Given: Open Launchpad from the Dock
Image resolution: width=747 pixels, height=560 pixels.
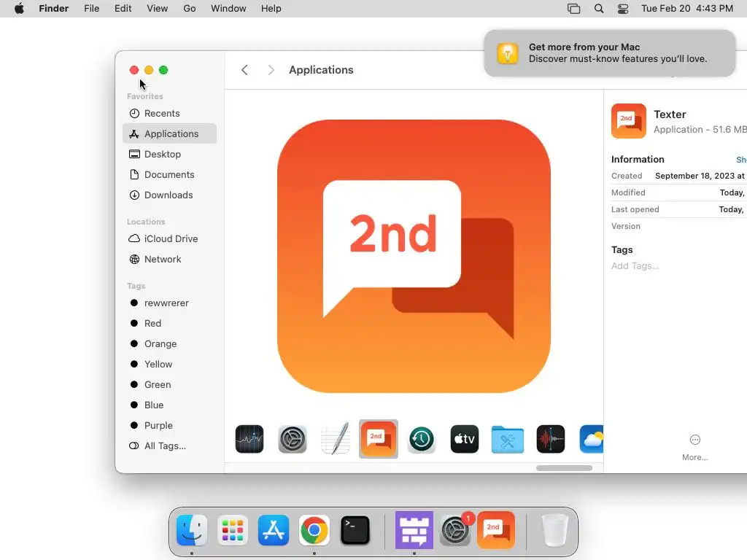Looking at the screenshot, I should click(233, 530).
